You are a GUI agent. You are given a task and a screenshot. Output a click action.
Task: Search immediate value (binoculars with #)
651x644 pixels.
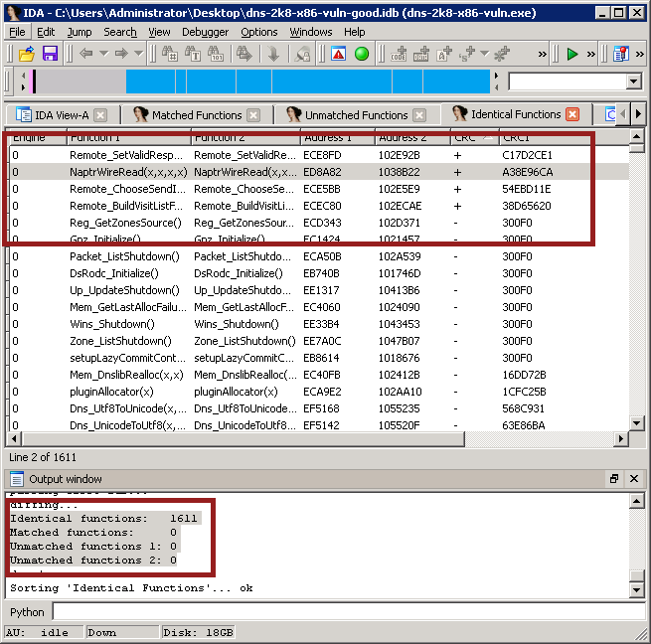pos(169,54)
